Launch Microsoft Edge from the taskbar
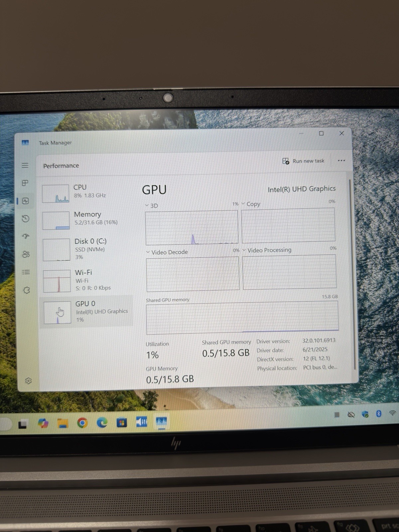 [102, 423]
